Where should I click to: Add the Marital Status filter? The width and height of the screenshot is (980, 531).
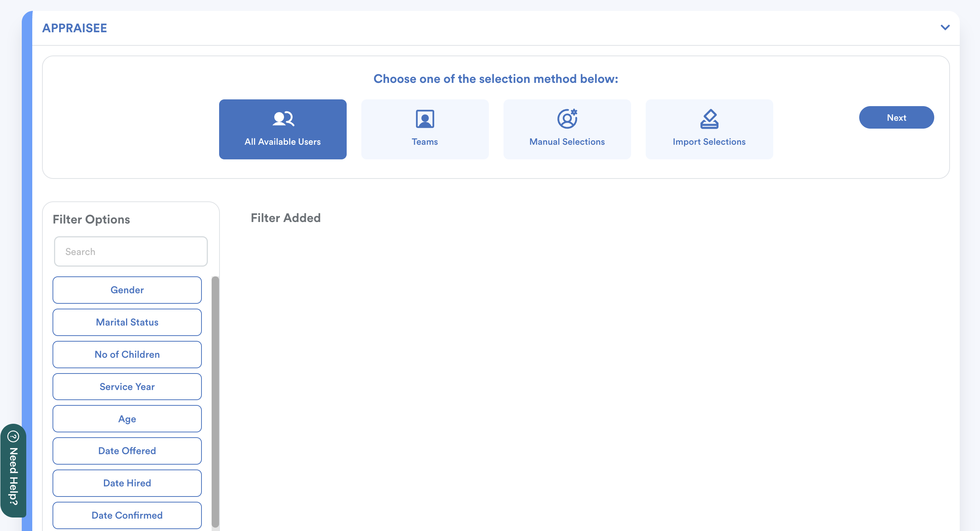click(127, 322)
